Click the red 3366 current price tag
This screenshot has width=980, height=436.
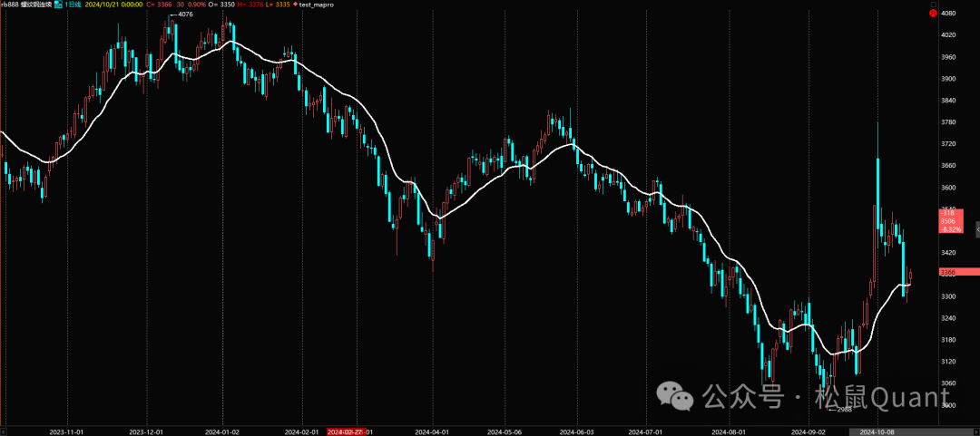coord(958,272)
